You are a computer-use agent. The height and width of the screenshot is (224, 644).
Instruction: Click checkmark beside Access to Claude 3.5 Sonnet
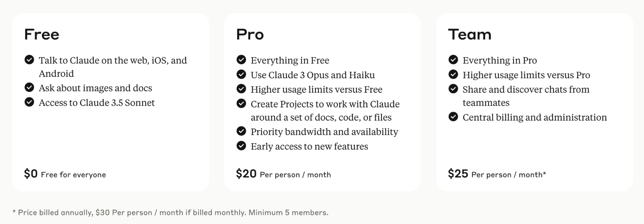coord(29,102)
